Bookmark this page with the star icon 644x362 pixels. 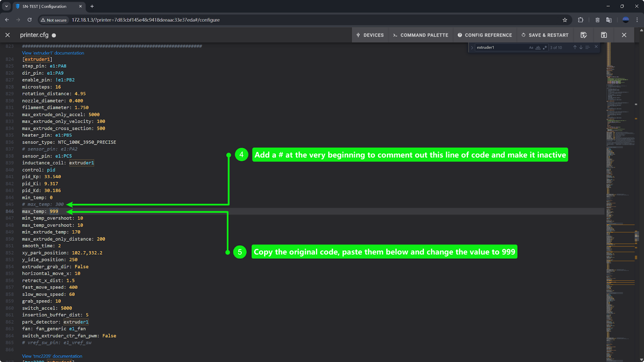[x=565, y=20]
